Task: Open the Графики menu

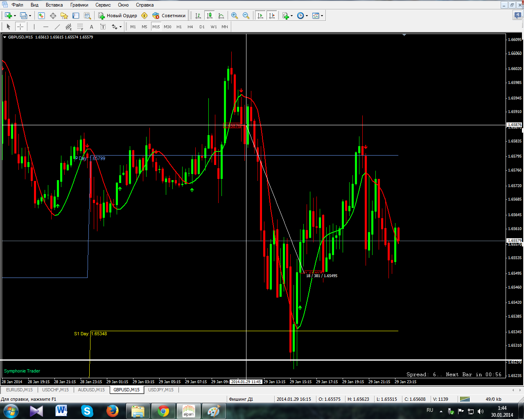Action: coord(79,5)
